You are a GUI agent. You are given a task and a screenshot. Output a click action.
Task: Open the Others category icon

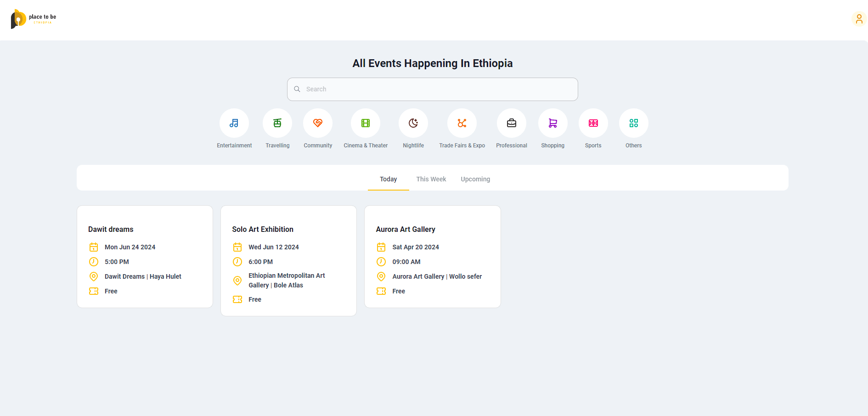(634, 123)
